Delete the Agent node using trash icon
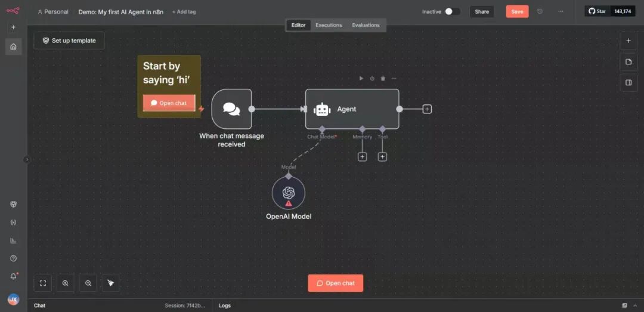 point(383,78)
